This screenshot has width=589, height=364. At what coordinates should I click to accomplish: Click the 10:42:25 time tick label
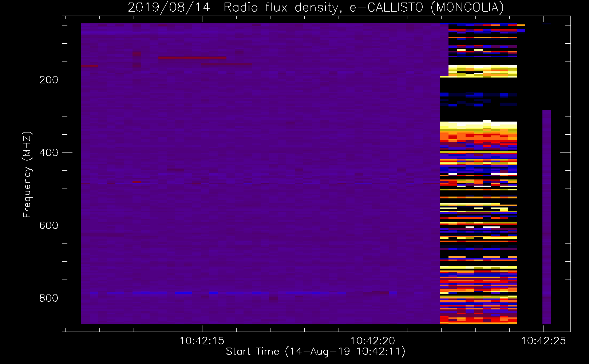[x=543, y=341]
